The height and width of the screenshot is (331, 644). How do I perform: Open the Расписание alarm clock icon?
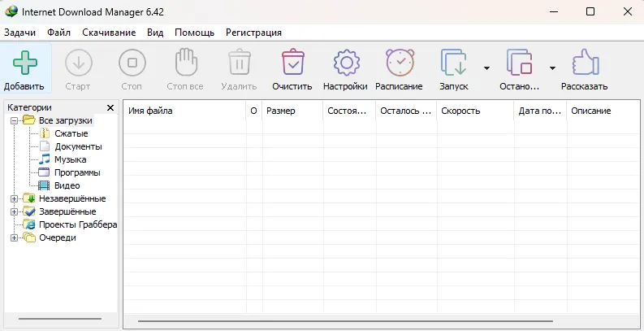pyautogui.click(x=400, y=63)
